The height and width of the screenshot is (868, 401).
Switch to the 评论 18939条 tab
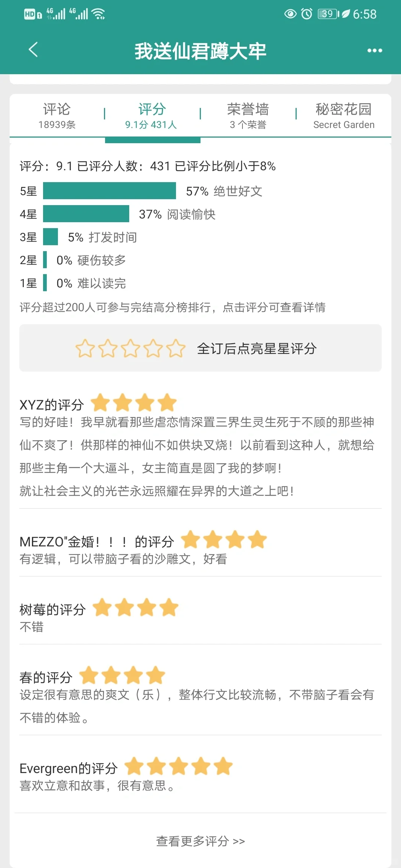pos(57,116)
